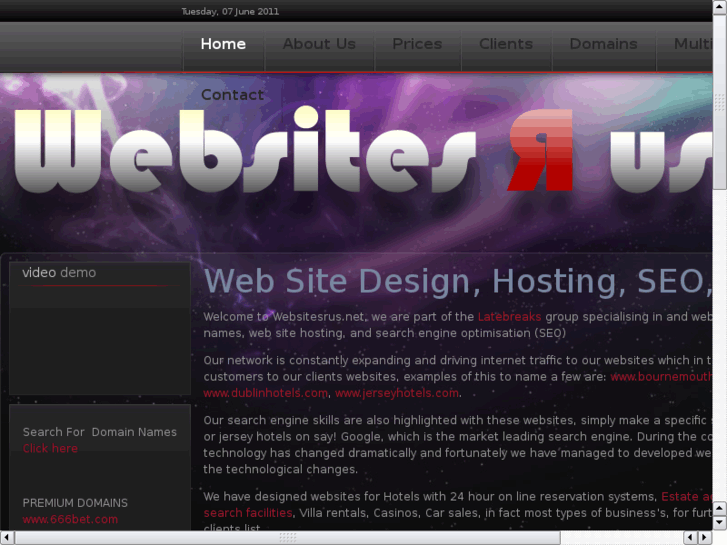The width and height of the screenshot is (727, 545).
Task: Visit the www.bournemouth link
Action: coord(661,377)
